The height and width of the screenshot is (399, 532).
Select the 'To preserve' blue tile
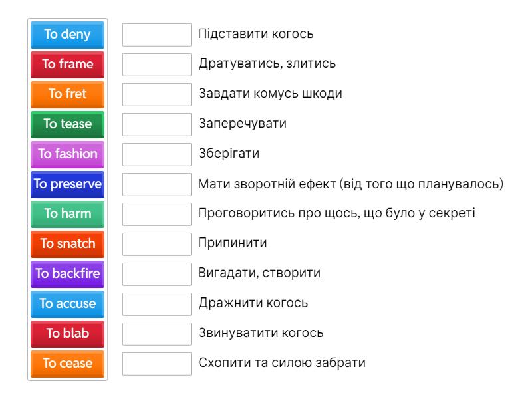tap(66, 184)
